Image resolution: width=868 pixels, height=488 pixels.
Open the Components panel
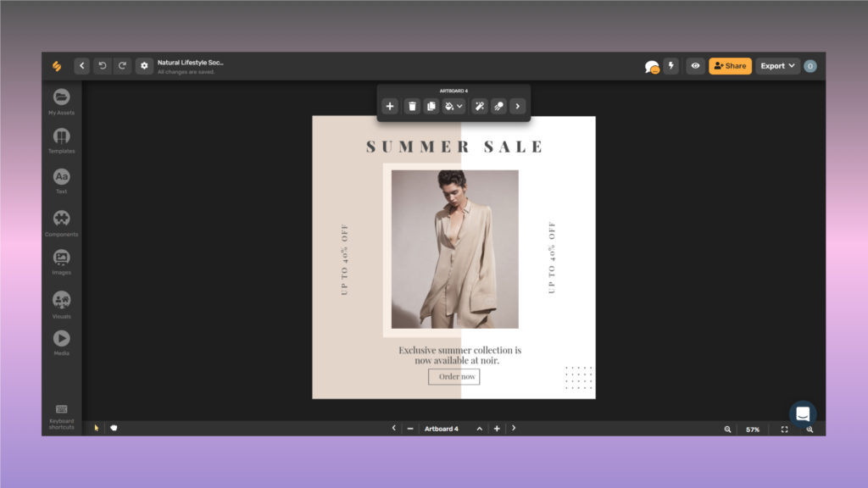coord(61,219)
